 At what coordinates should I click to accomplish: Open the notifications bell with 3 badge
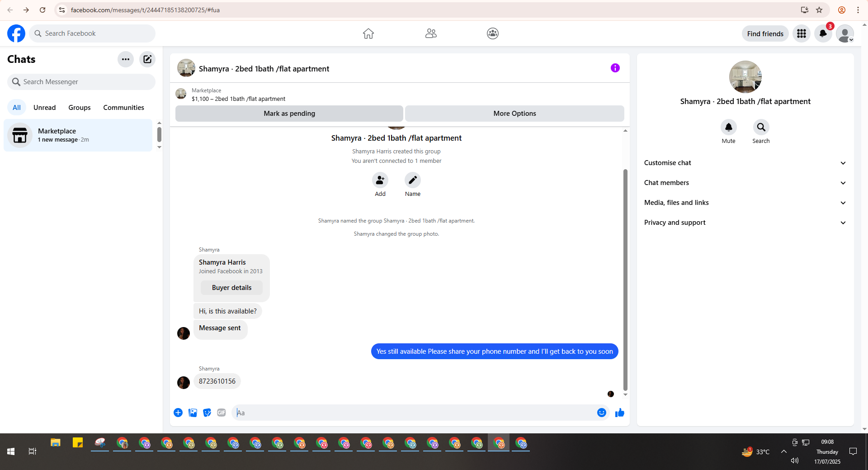(x=823, y=33)
